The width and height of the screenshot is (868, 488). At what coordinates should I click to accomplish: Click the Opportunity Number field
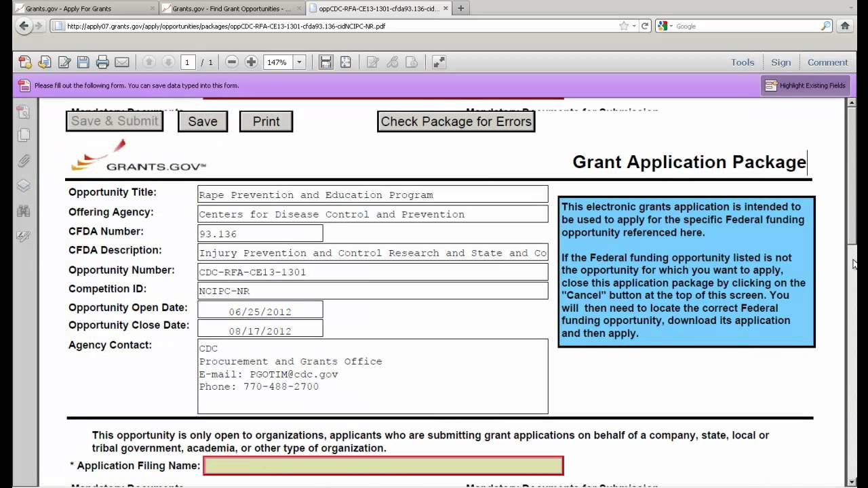[x=373, y=272]
